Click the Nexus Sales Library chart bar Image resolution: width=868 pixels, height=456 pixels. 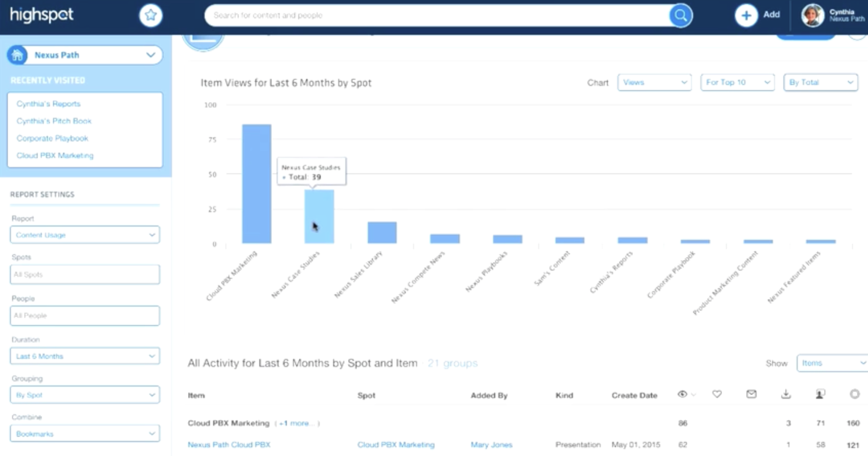382,232
